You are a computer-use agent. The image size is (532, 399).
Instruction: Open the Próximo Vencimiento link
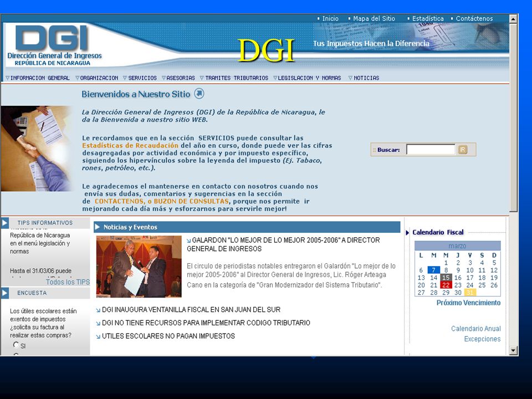(469, 303)
